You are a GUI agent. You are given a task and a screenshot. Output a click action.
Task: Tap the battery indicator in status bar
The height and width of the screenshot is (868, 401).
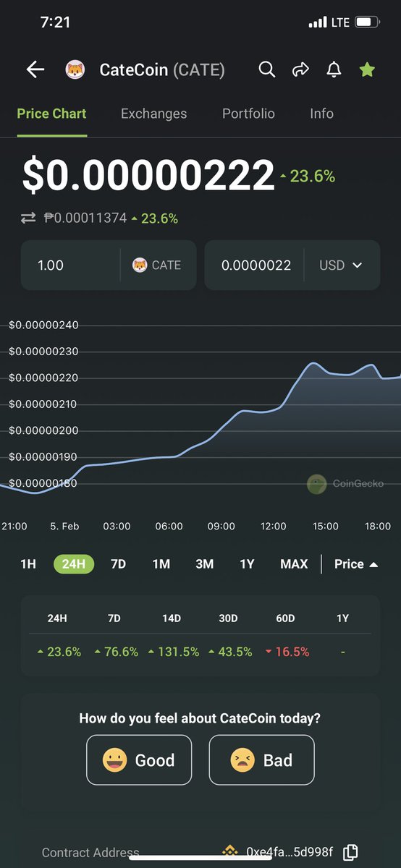(x=368, y=22)
